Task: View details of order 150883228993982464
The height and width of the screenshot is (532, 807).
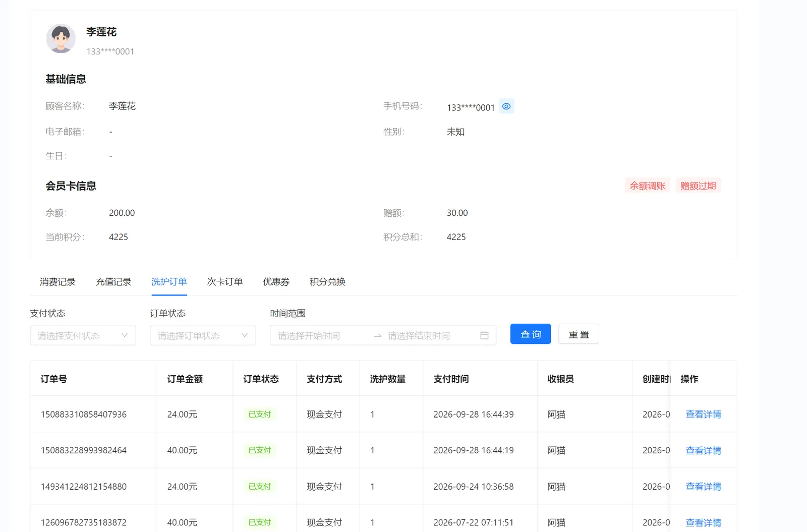Action: 703,450
